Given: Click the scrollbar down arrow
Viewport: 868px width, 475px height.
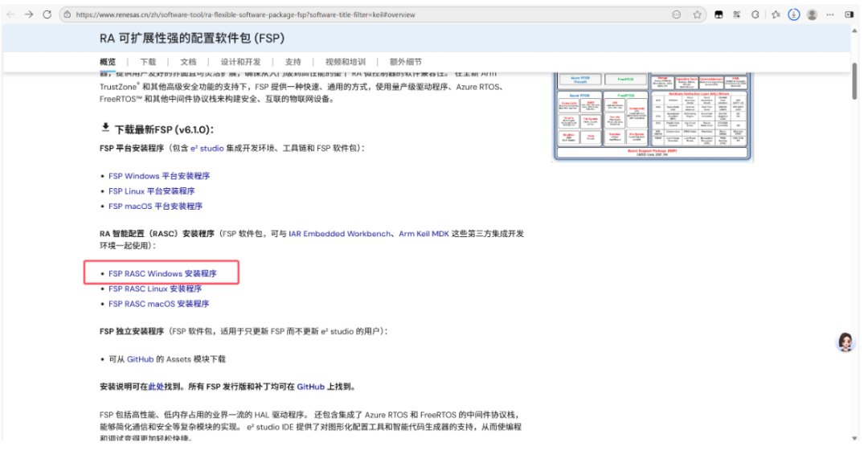Looking at the screenshot, I should [x=855, y=439].
